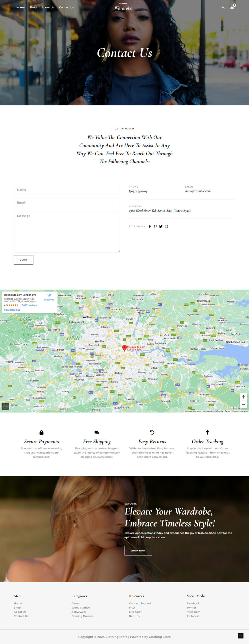Click the Twitter bird icon
Image resolution: width=249 pixels, height=644 pixels.
(161, 226)
